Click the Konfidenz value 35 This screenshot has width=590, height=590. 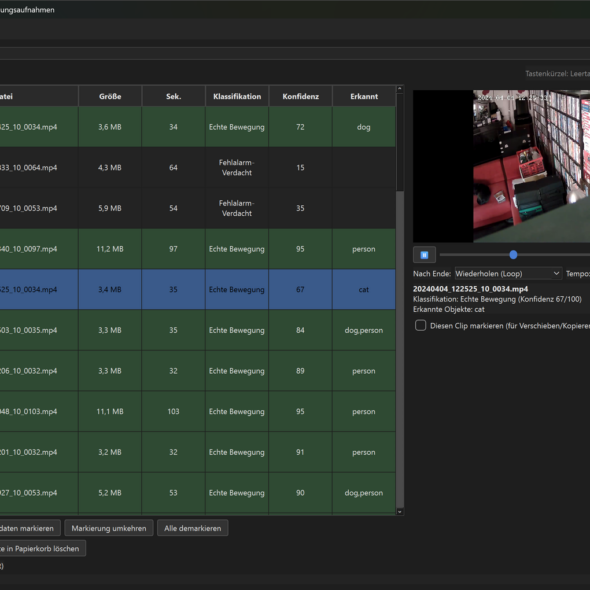click(x=300, y=208)
